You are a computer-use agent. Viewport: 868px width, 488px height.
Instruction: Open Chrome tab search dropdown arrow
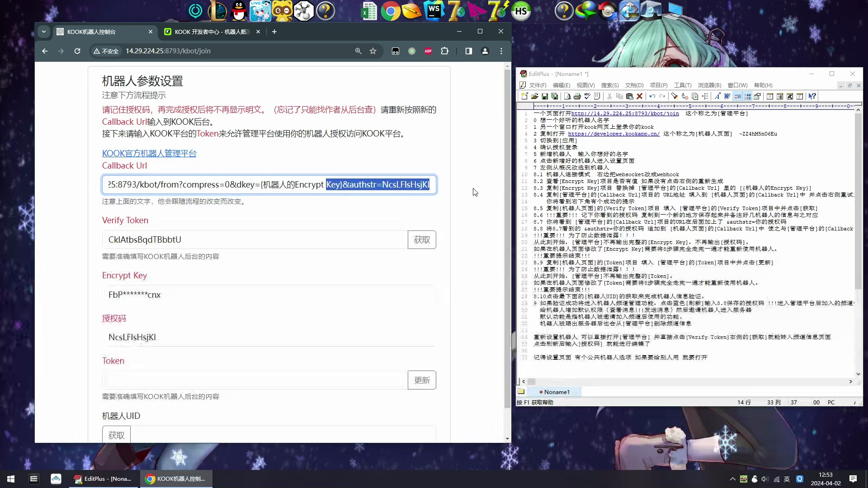coord(43,32)
